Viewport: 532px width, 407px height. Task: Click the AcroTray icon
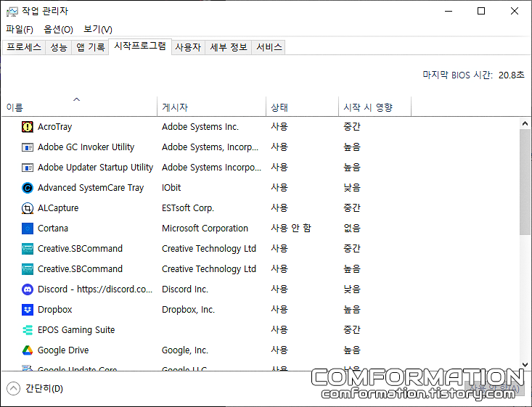pos(28,127)
